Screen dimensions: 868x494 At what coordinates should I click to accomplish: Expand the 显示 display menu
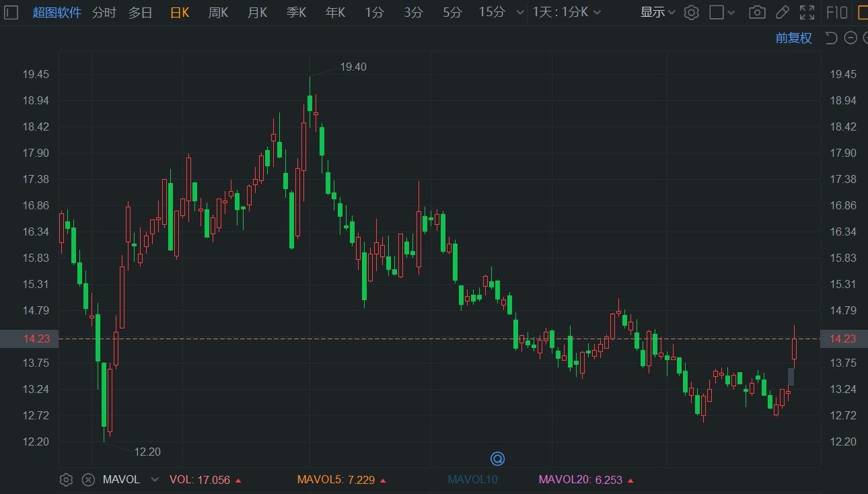[x=657, y=12]
